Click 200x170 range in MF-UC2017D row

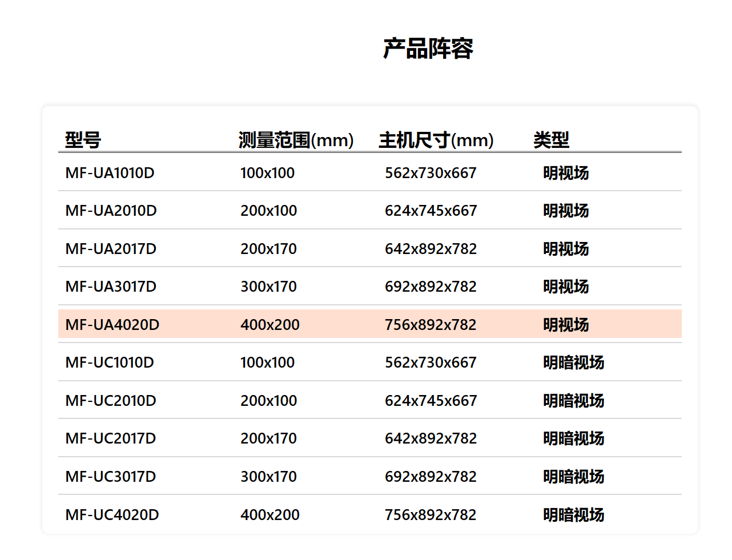[268, 438]
